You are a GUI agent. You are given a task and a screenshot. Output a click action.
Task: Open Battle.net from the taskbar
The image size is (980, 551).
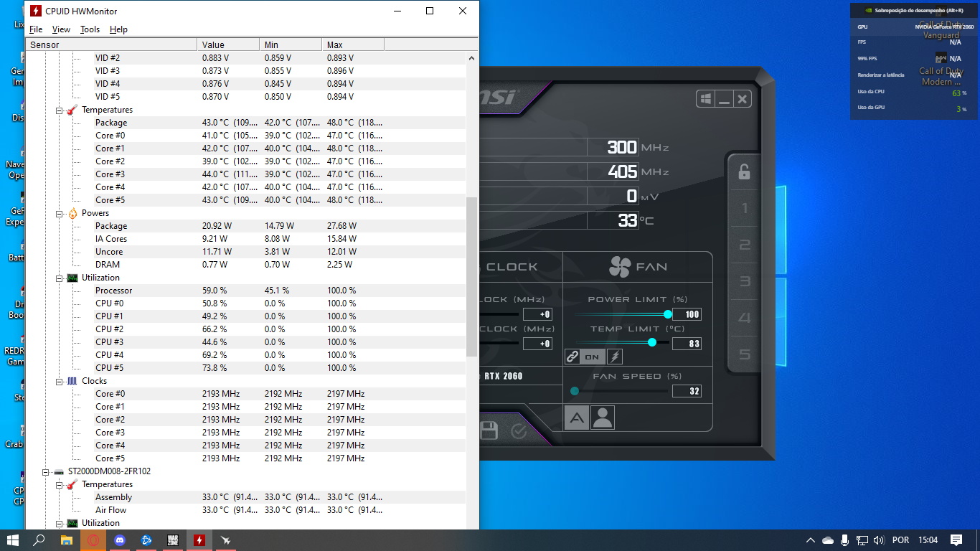pyautogui.click(x=146, y=540)
